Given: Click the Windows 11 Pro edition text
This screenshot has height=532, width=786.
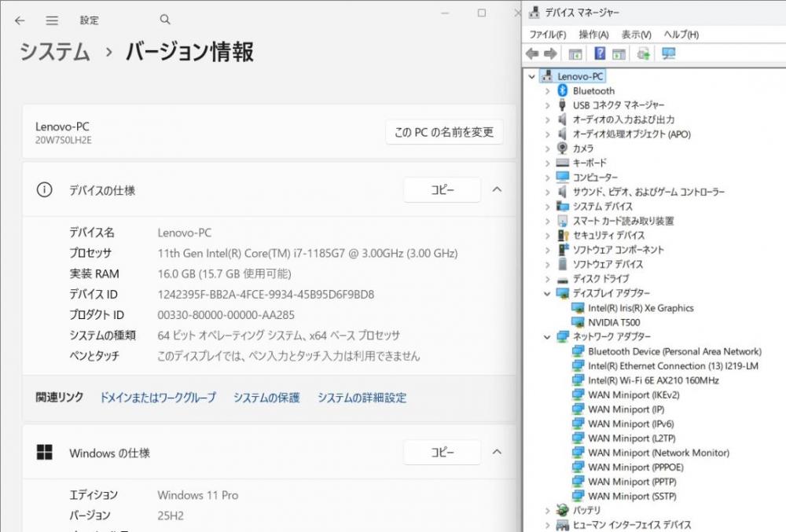Looking at the screenshot, I should pyautogui.click(x=198, y=495).
